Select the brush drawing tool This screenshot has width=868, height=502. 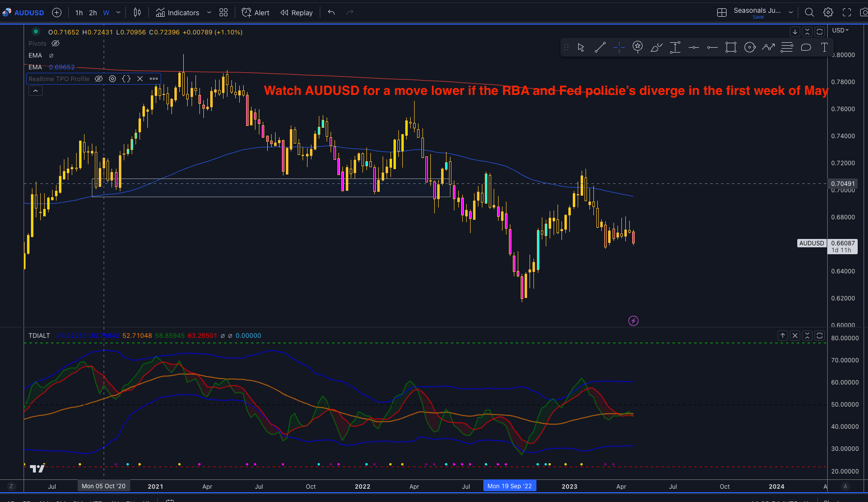[656, 47]
